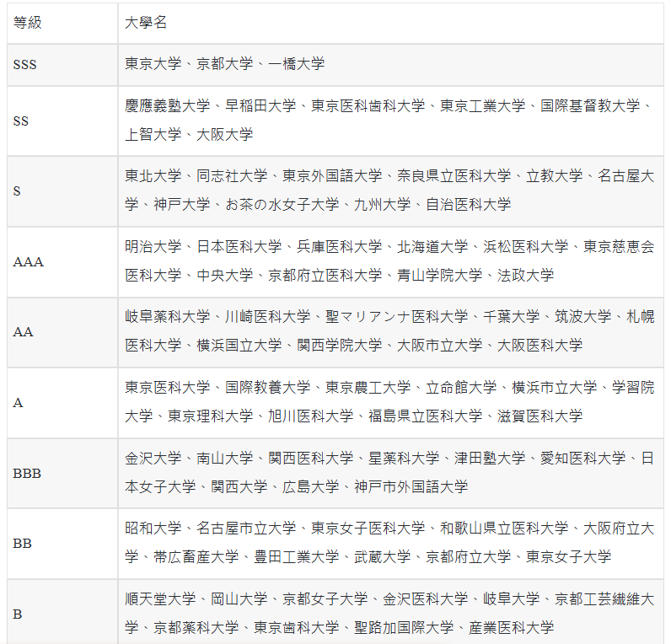Viewport: 671px width, 644px height.
Task: Click 国際教養大学 text
Action: point(267,387)
